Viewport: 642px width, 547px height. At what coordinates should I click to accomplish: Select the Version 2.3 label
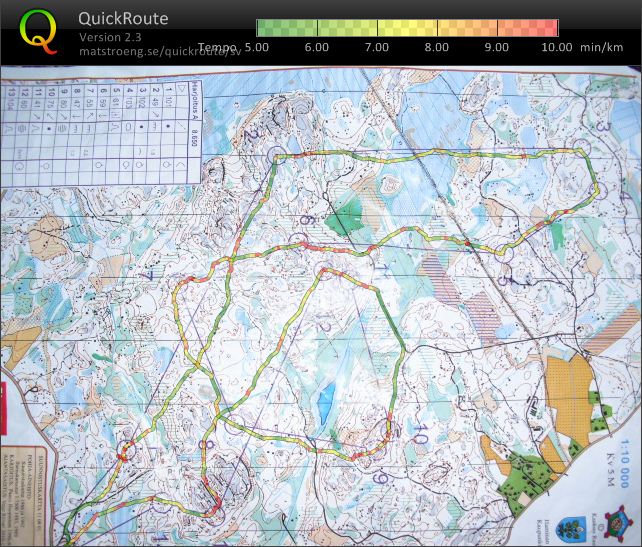pyautogui.click(x=110, y=37)
